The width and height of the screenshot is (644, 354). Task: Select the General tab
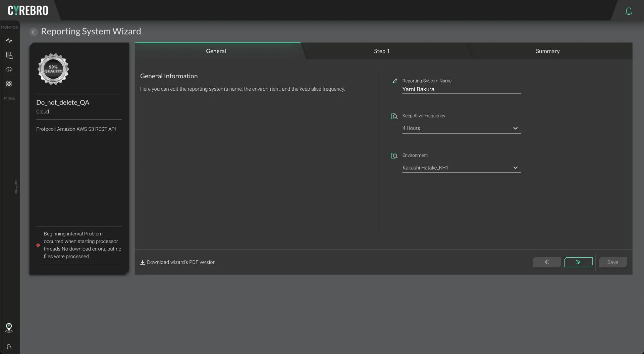(216, 51)
